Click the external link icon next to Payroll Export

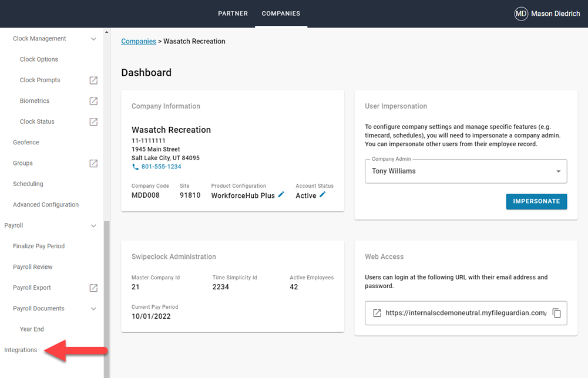(93, 288)
